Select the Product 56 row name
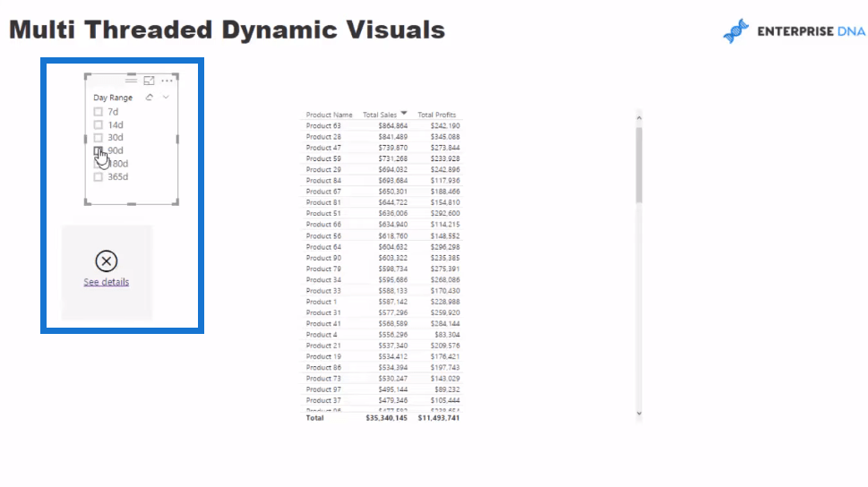Viewport: 868px width, 487px height. pos(323,235)
